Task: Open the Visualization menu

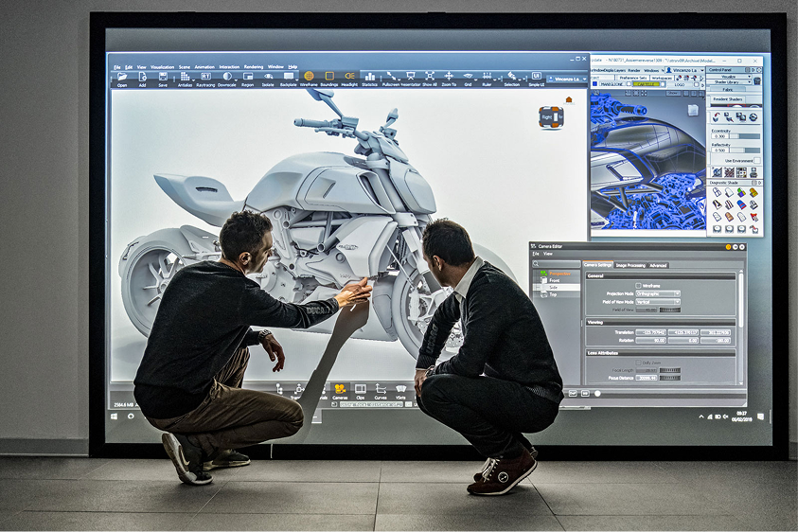Action: click(x=162, y=66)
